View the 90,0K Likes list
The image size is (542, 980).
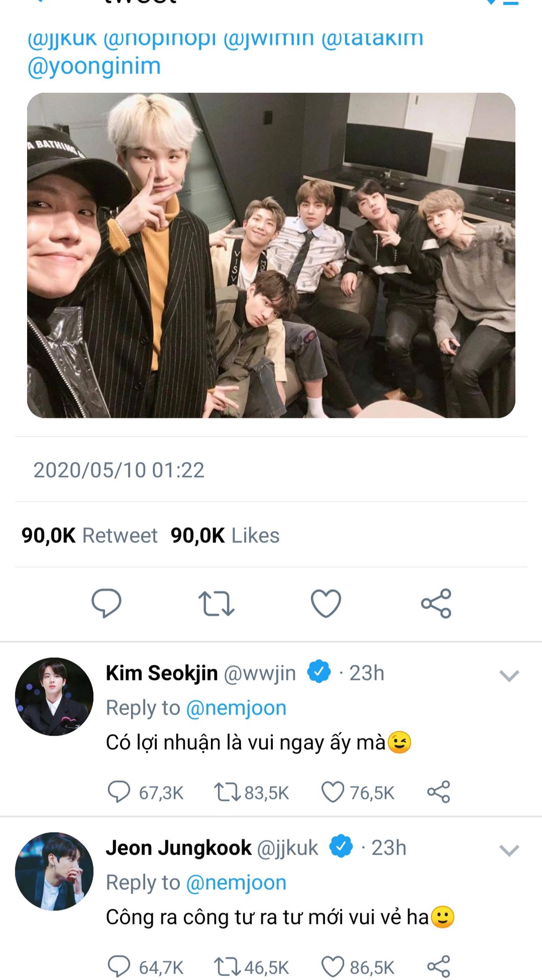coord(225,535)
